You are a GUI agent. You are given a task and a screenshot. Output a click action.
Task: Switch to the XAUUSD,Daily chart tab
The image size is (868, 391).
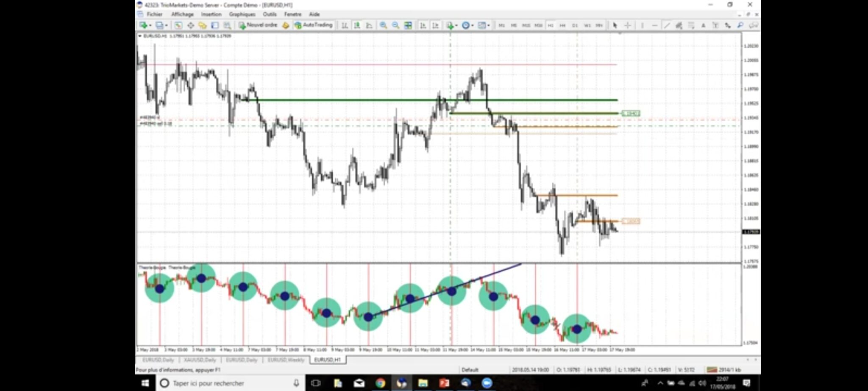point(200,360)
